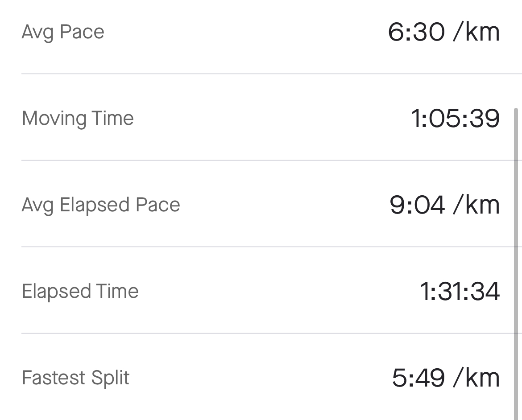This screenshot has height=420, width=522.
Task: Click the Moving Time label
Action: (x=78, y=119)
